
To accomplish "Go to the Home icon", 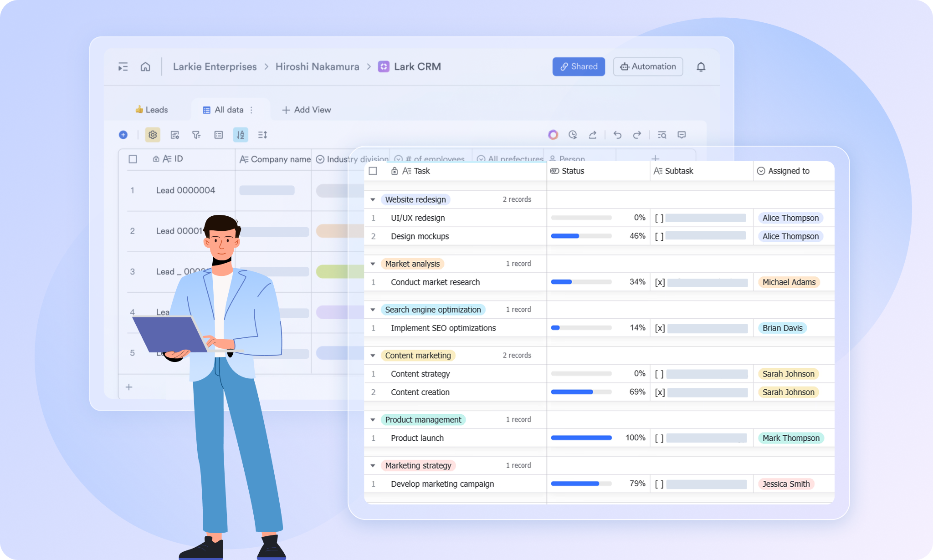I will [x=145, y=67].
